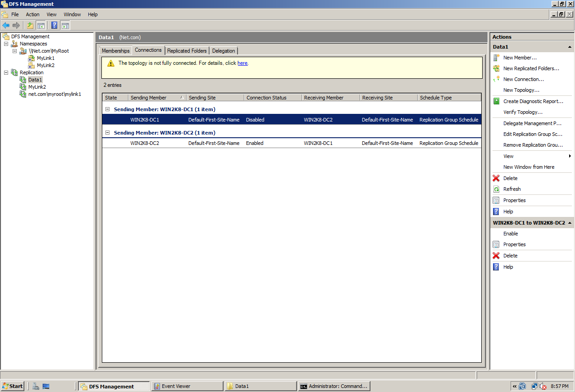Click red Delete icon under Data1 actions
Image resolution: width=575 pixels, height=392 pixels.
(496, 178)
